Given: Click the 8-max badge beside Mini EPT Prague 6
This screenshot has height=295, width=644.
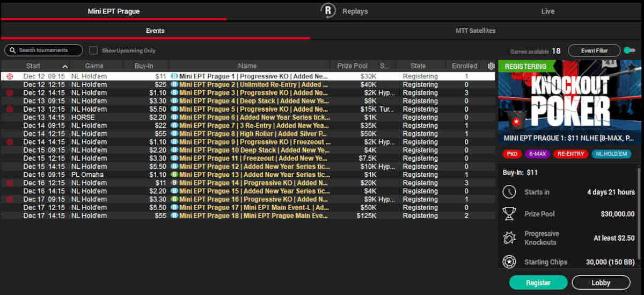Looking at the screenshot, I should [x=174, y=117].
